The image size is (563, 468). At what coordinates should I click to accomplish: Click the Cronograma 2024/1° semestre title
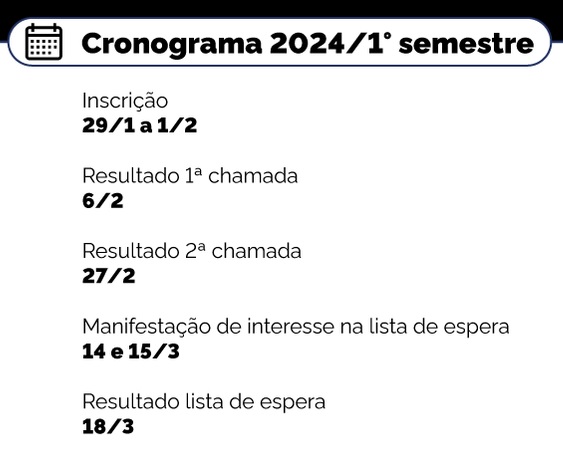tap(308, 43)
